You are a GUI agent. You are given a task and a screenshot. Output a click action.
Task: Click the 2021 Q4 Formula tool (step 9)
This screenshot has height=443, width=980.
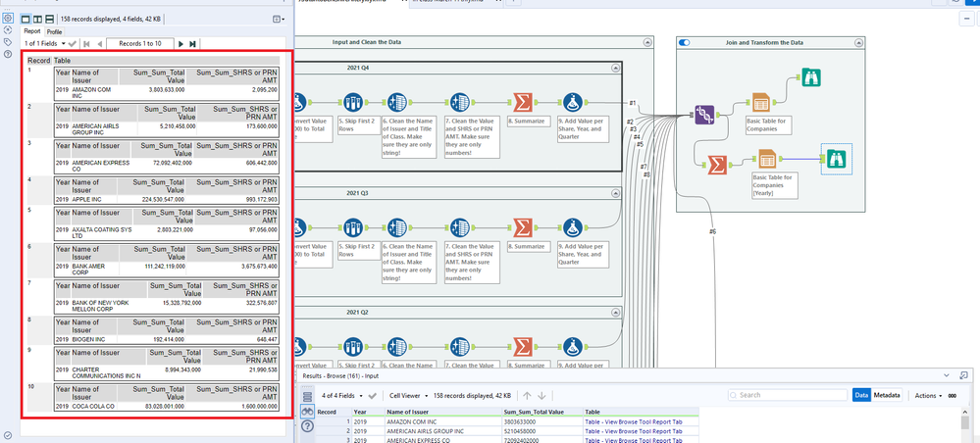[x=575, y=104]
